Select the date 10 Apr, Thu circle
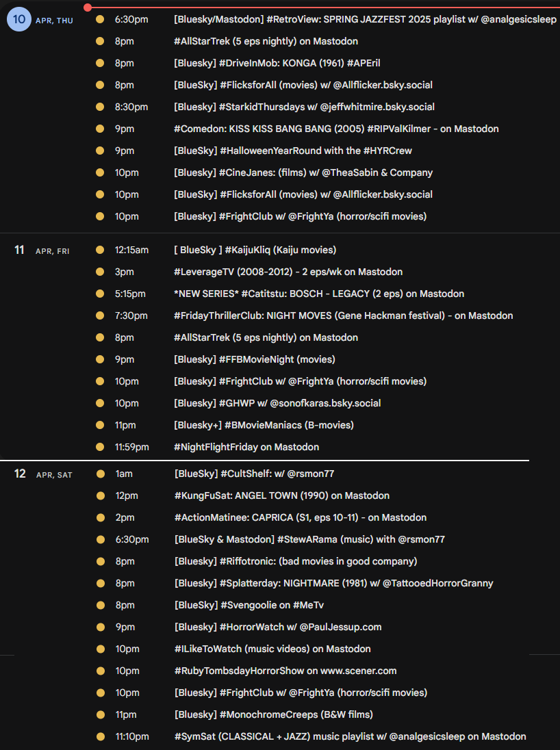Screen dimensions: 560x750 coord(19,20)
